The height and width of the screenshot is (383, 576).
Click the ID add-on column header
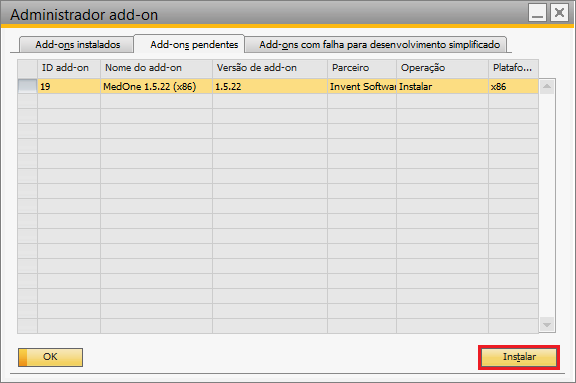tap(69, 68)
